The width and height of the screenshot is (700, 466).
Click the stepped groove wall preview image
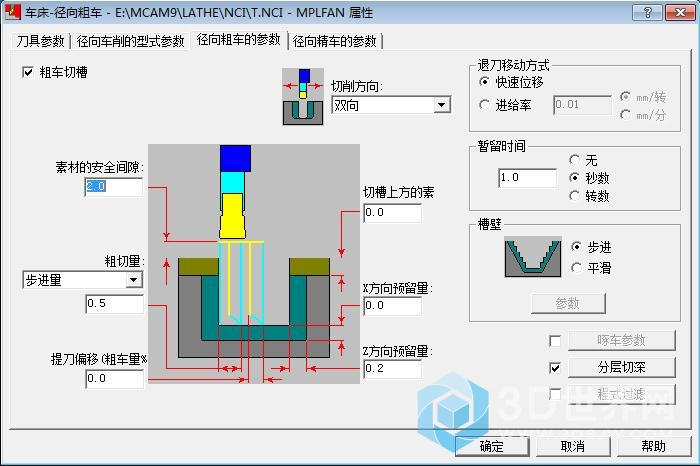[x=533, y=257]
